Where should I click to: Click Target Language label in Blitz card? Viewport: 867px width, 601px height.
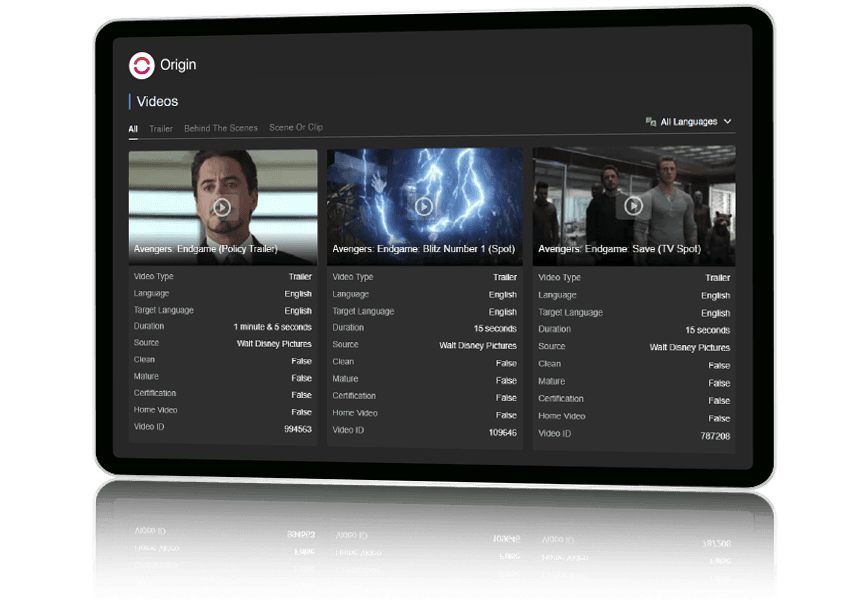coord(363,311)
